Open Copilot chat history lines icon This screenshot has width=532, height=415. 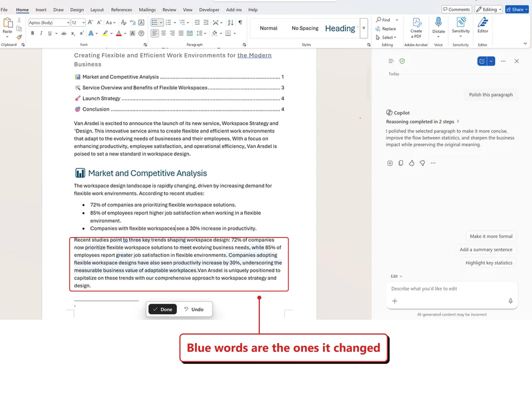pyautogui.click(x=391, y=61)
